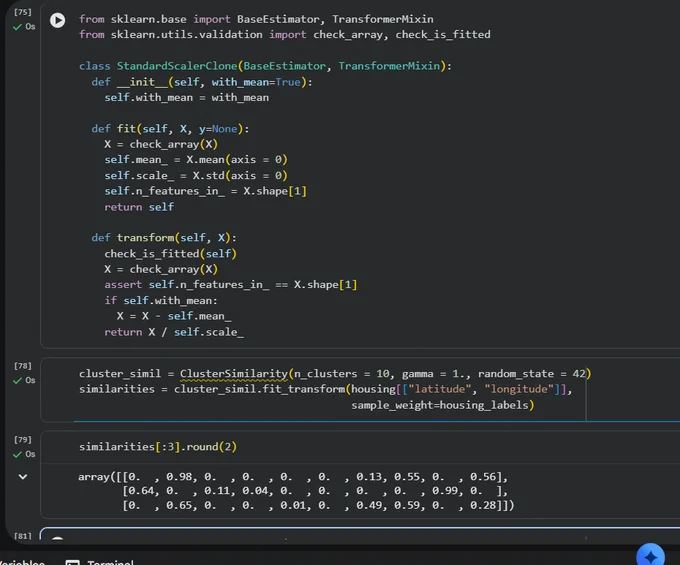Click the output row ending '0.28]])'
680x565 pixels.
pos(318,505)
